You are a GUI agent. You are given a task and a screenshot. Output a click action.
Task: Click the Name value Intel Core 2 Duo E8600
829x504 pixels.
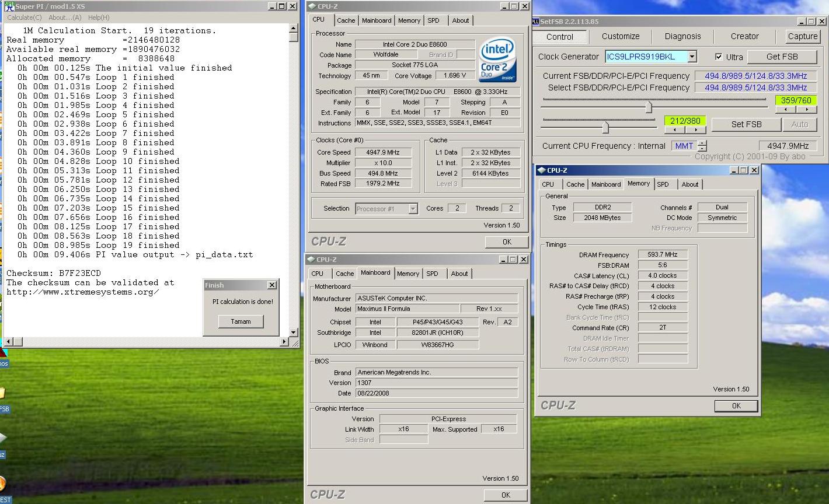(x=414, y=44)
